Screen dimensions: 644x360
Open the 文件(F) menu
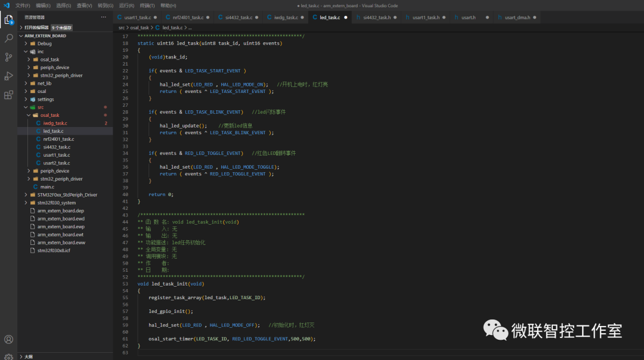tap(23, 5)
